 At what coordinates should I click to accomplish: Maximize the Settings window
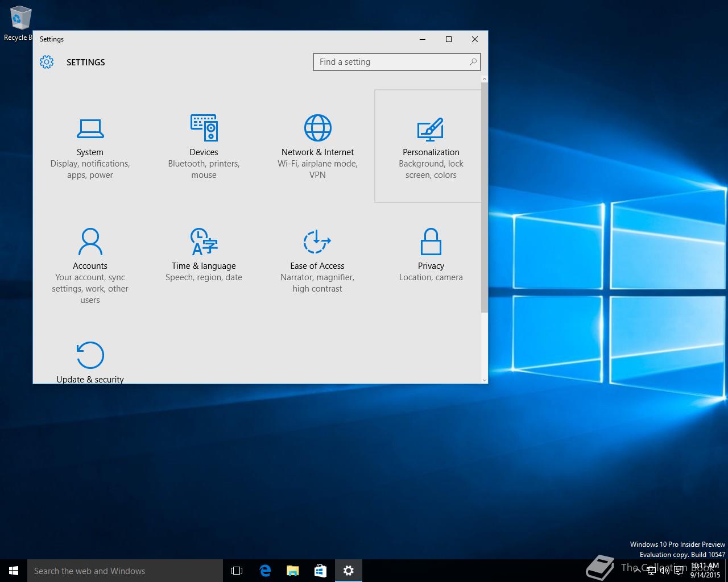point(449,39)
